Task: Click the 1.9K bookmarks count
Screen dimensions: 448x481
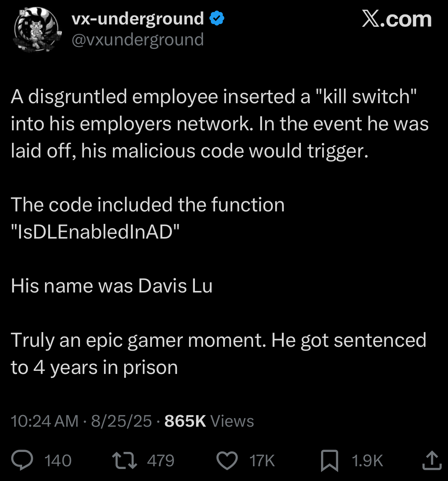Action: [x=367, y=461]
